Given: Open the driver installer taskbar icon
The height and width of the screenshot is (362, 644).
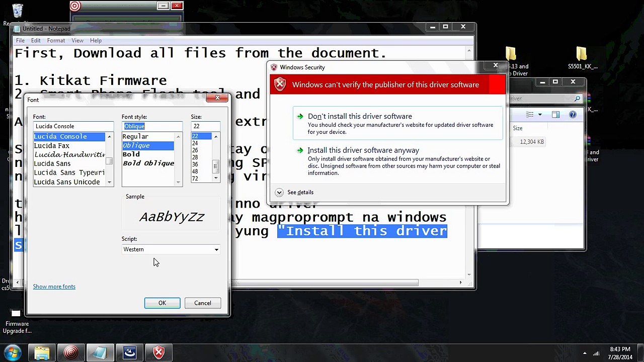Looking at the screenshot, I should pos(129,352).
